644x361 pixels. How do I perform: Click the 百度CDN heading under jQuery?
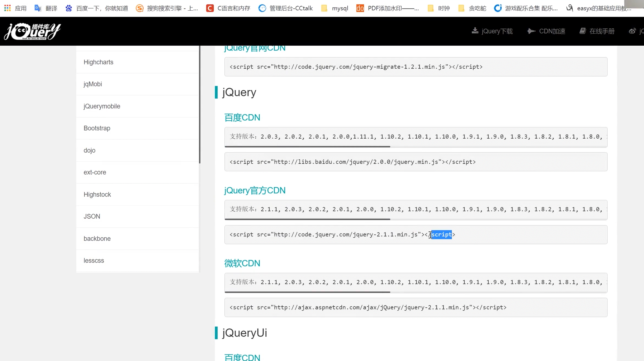point(242,118)
